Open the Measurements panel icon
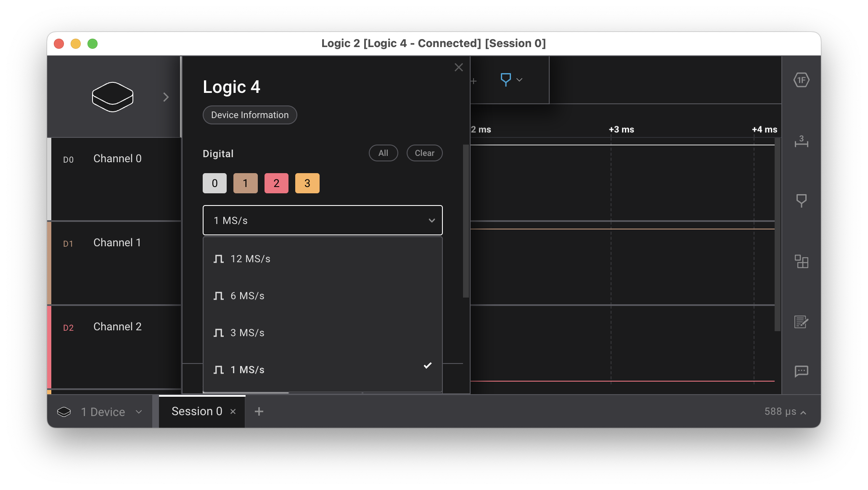This screenshot has height=490, width=868. tap(801, 141)
